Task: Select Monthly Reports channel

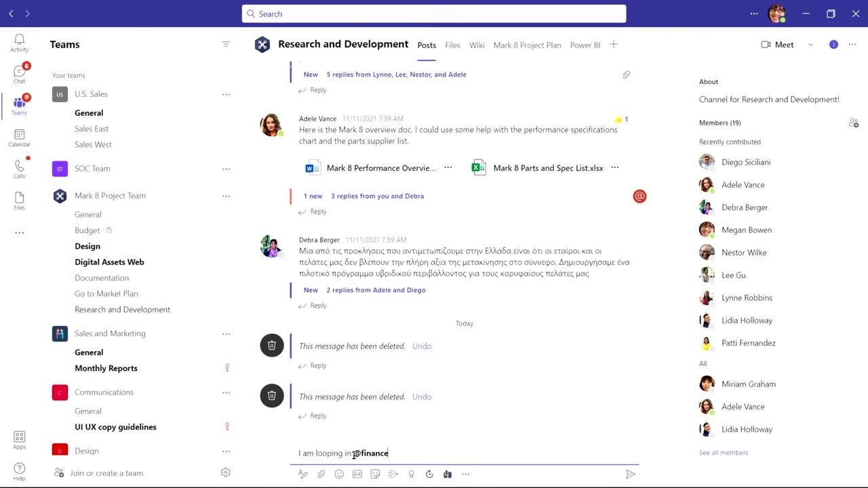Action: (x=106, y=369)
